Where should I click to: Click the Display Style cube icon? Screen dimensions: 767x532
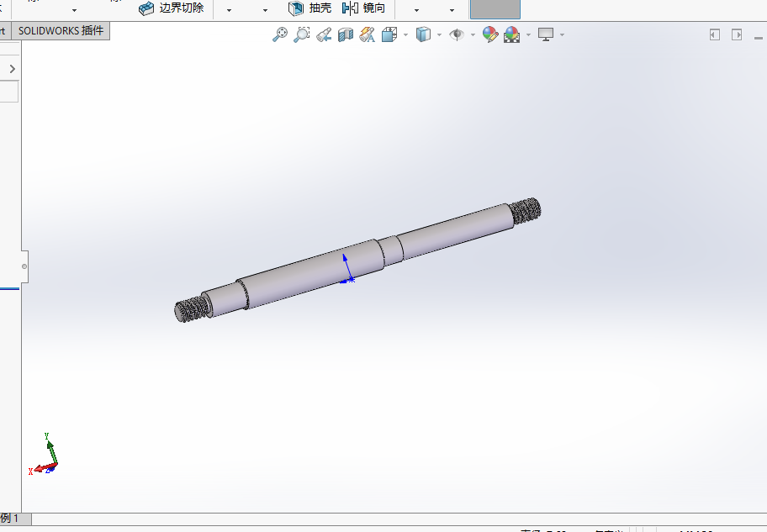pyautogui.click(x=423, y=34)
